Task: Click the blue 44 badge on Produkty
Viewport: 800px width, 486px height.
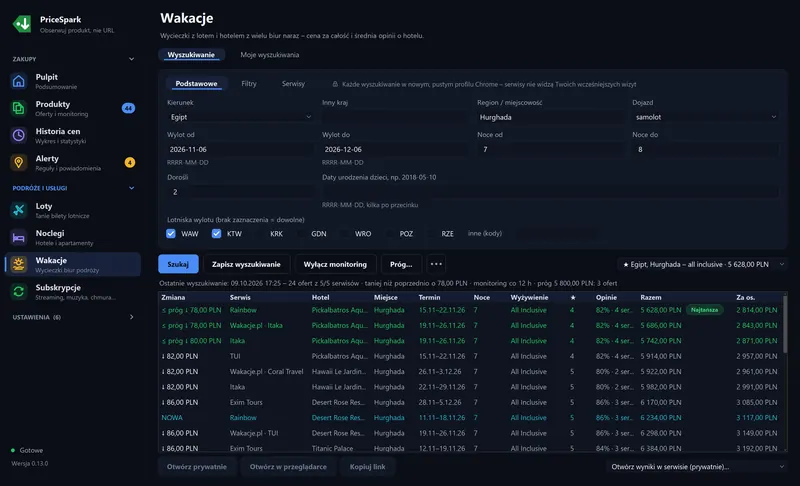Action: (x=129, y=108)
